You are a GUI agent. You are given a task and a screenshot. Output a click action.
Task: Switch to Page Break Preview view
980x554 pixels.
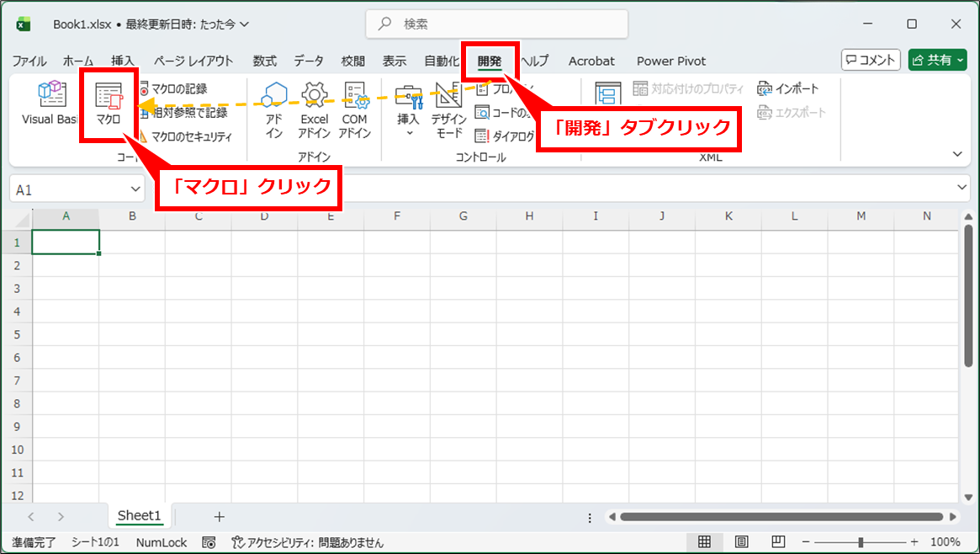point(779,541)
